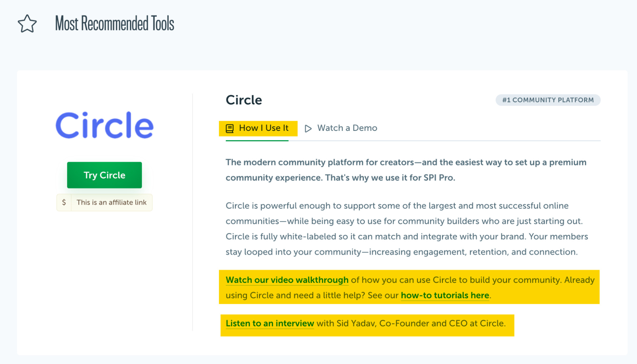The image size is (637, 364).
Task: Click the dollar sign on the affiliate notice
Action: click(x=64, y=202)
